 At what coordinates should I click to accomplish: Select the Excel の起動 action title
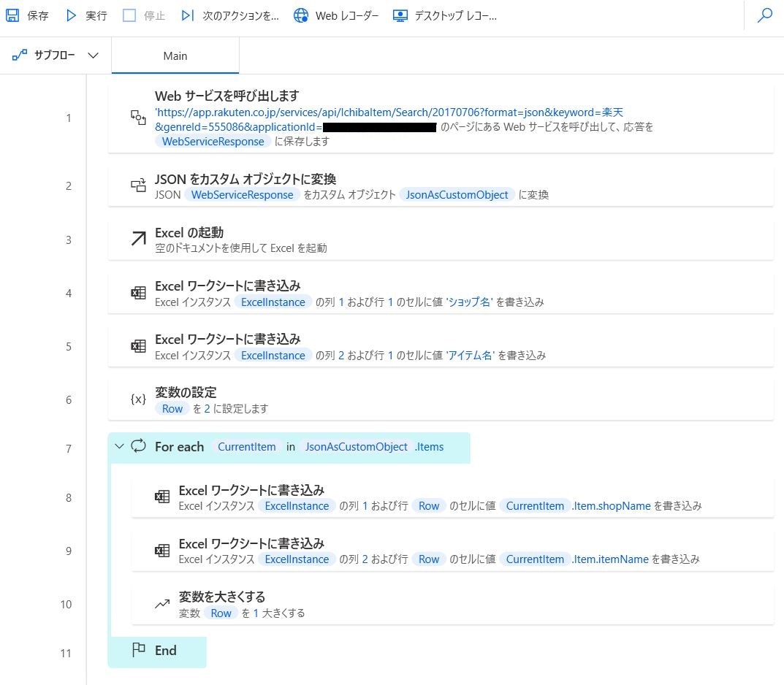pyautogui.click(x=189, y=233)
